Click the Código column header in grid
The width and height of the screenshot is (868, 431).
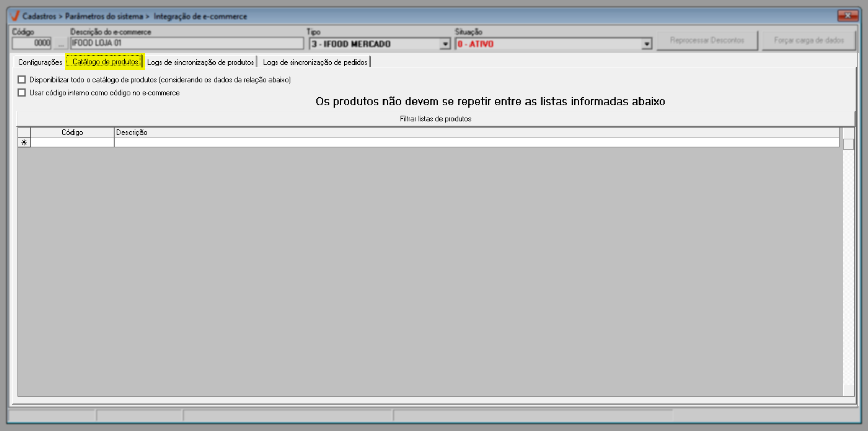[x=72, y=133]
